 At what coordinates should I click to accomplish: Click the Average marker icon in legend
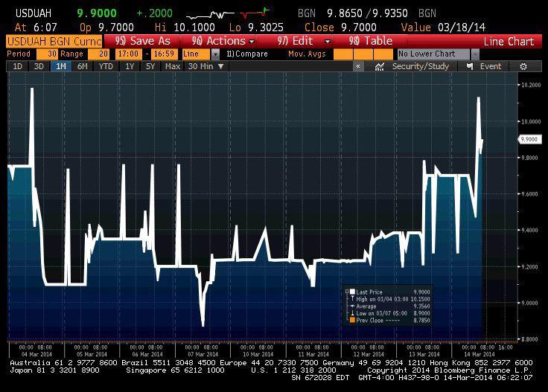tap(351, 306)
